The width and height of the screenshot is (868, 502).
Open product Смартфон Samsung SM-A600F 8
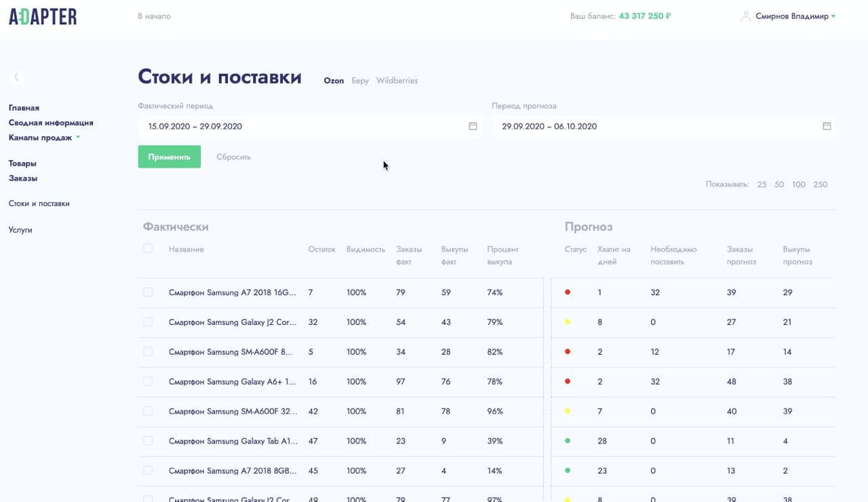[x=231, y=352]
